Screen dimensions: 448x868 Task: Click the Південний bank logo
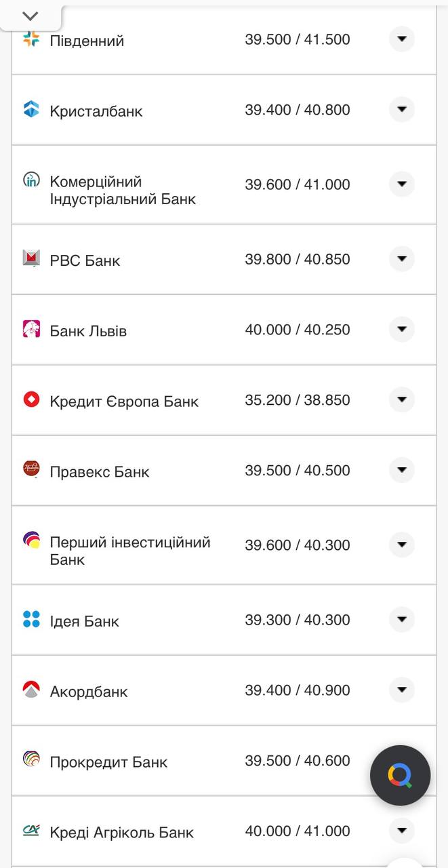[30, 41]
